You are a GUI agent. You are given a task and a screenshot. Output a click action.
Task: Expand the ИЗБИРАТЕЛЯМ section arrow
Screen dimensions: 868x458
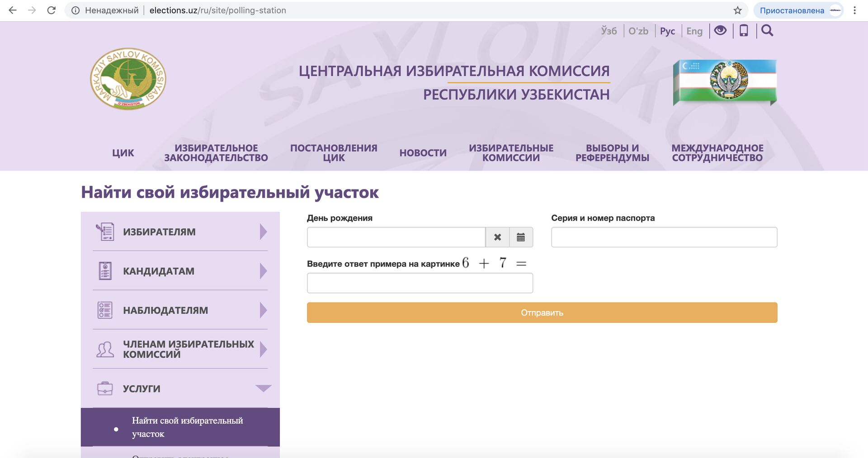pos(264,231)
